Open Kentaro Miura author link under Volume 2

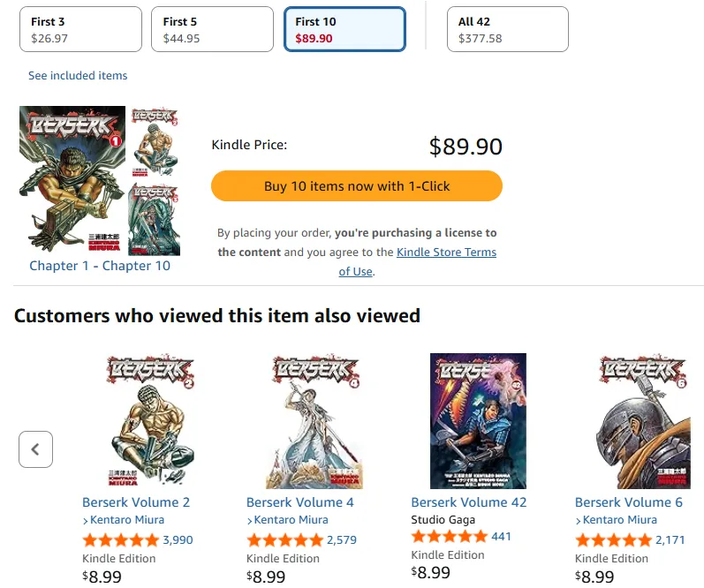click(x=127, y=520)
